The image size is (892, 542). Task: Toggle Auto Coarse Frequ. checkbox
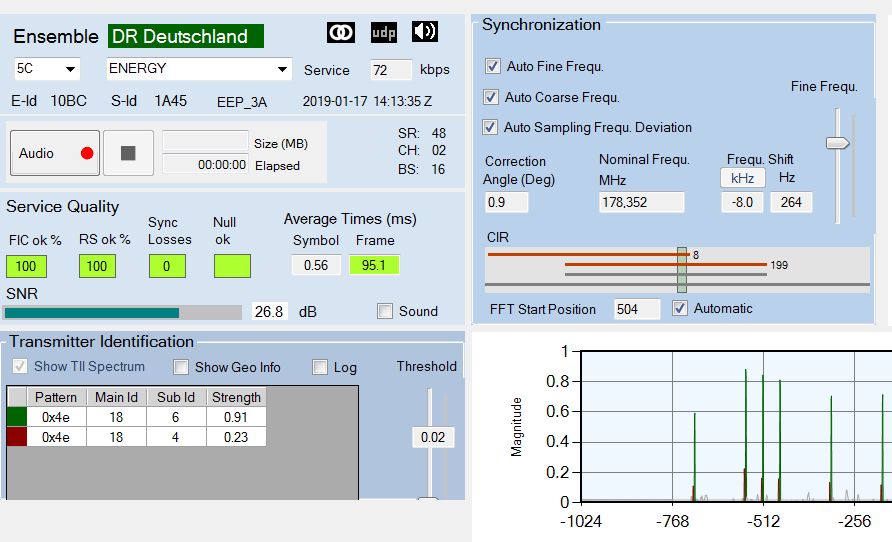(x=492, y=97)
